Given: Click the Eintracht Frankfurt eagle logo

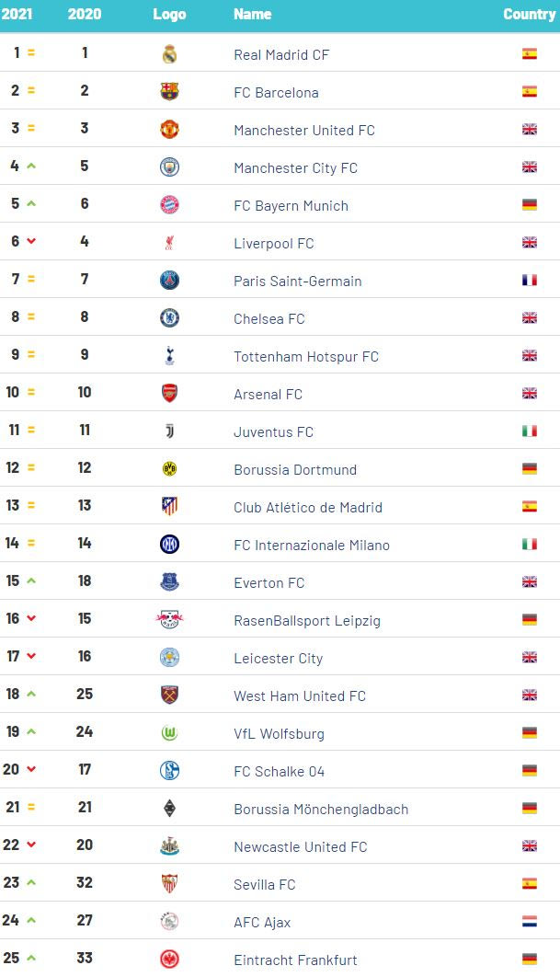Looking at the screenshot, I should (x=169, y=960).
